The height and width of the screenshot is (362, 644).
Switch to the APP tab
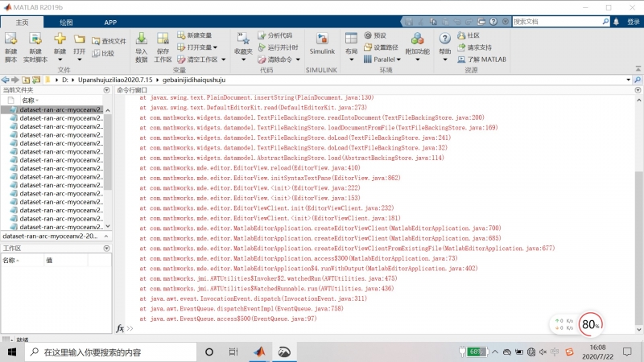[110, 22]
